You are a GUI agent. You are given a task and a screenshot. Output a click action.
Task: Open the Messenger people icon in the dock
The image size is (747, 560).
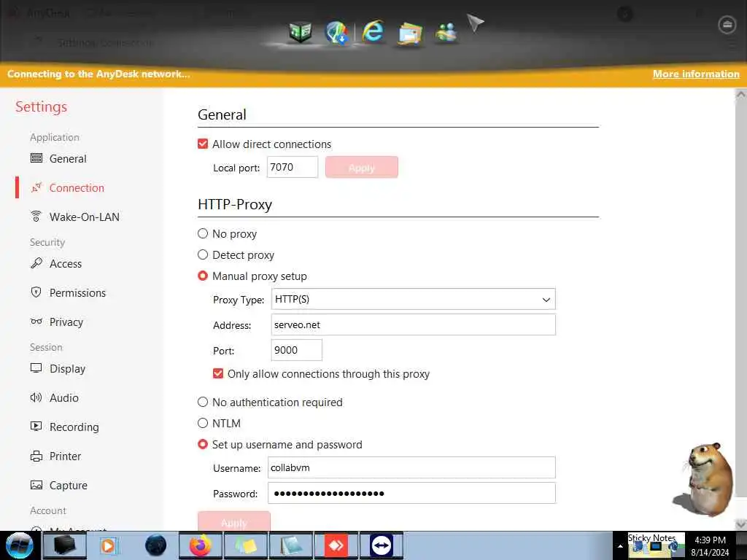pos(446,34)
